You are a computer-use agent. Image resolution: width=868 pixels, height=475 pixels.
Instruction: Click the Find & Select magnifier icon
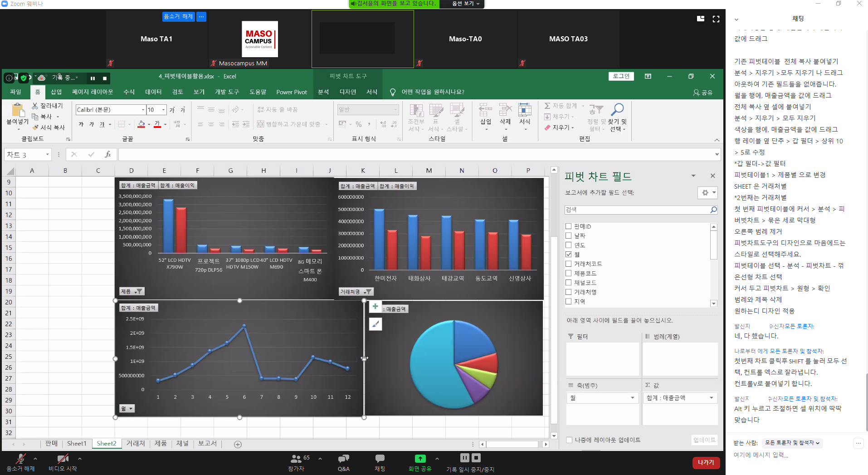(x=617, y=110)
